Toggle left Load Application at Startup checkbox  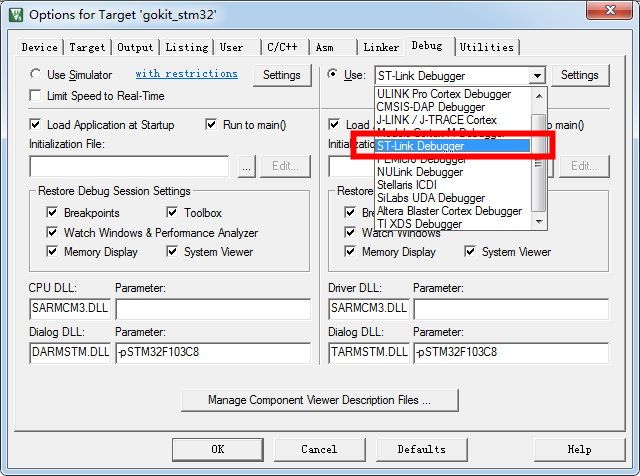pos(37,125)
